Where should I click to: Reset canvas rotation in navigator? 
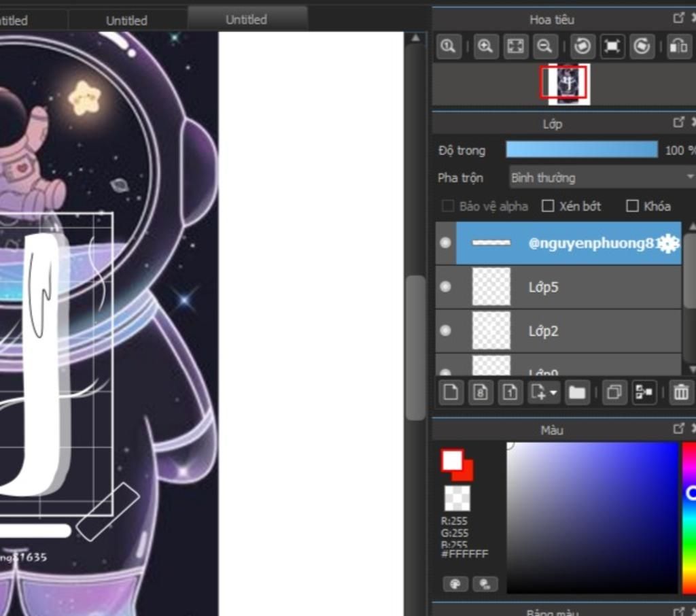click(612, 46)
